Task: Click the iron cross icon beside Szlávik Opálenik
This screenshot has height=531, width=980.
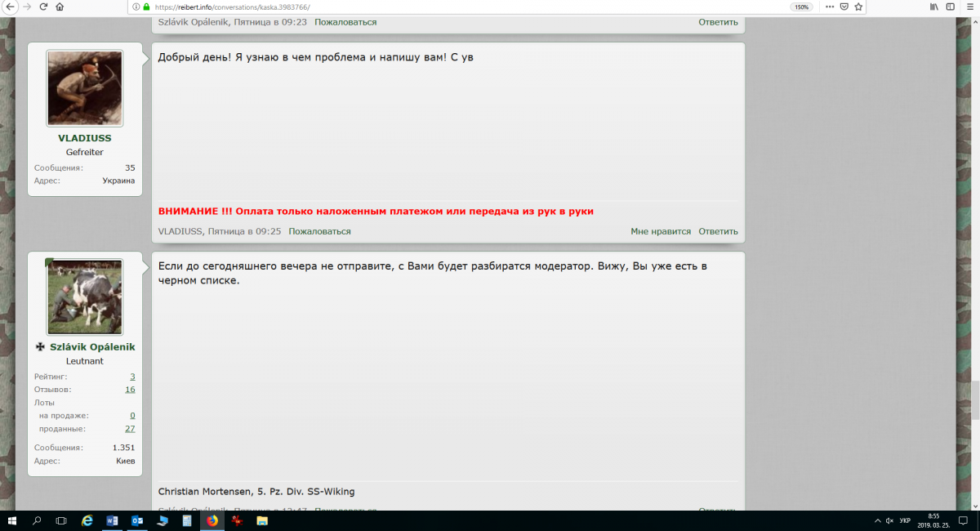Action: [x=40, y=347]
